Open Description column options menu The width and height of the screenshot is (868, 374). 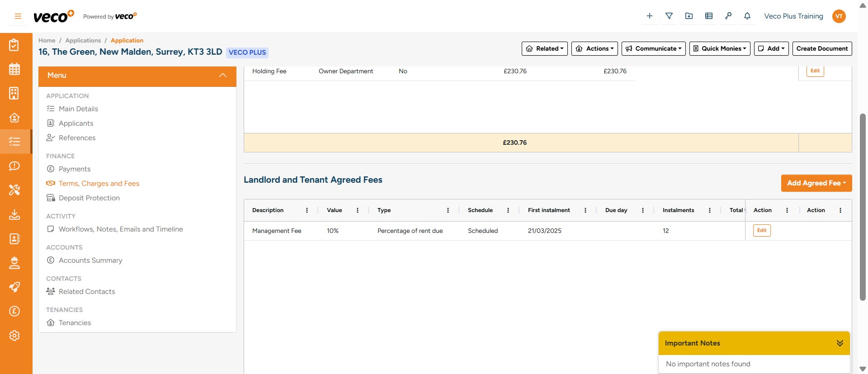[x=307, y=210]
